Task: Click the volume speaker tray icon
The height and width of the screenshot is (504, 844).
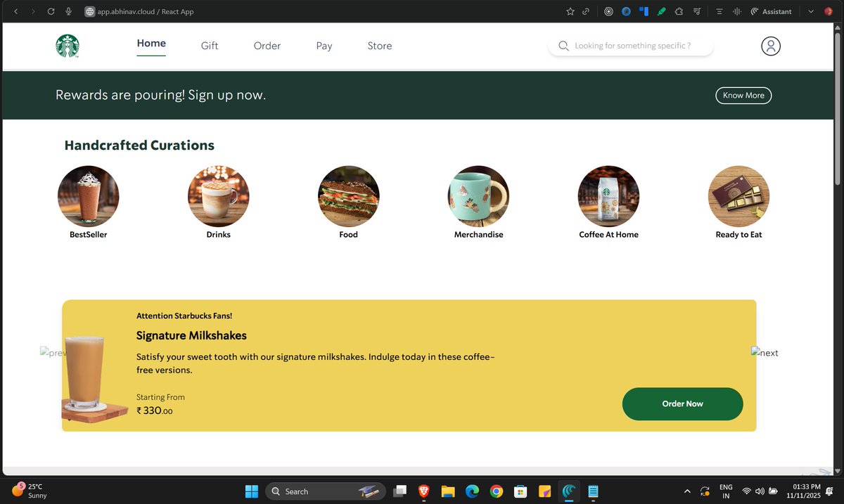Action: (760, 491)
